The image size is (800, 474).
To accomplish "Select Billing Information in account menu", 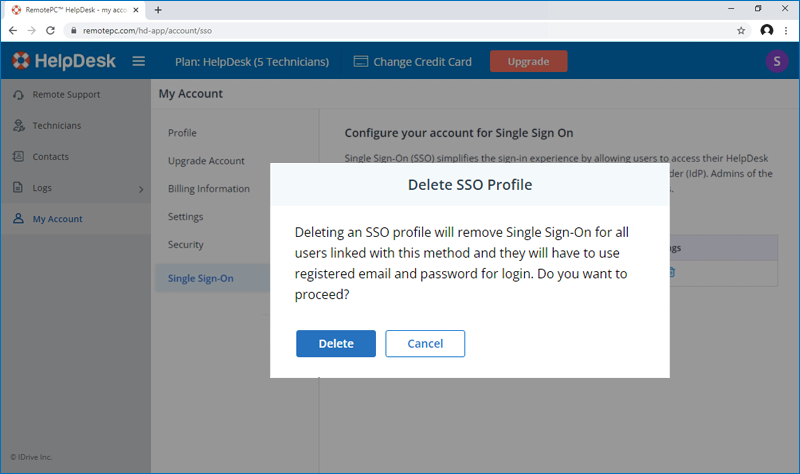I will pyautogui.click(x=209, y=189).
